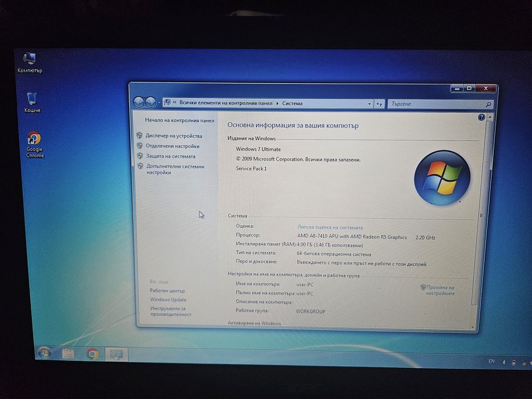This screenshot has height=399, width=532.
Task: Expand the address bar history dropdown
Action: (369, 104)
